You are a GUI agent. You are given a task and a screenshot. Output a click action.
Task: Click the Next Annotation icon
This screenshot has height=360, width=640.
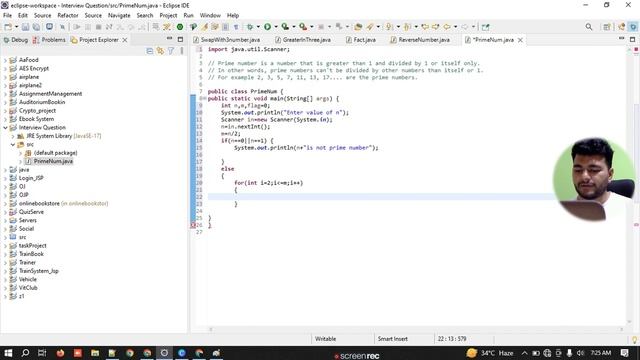[x=389, y=27]
